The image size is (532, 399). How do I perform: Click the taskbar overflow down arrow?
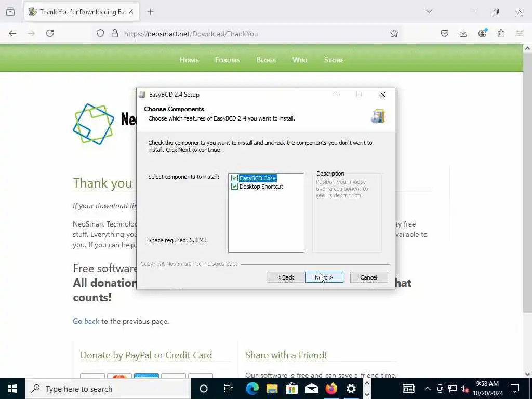point(367,395)
